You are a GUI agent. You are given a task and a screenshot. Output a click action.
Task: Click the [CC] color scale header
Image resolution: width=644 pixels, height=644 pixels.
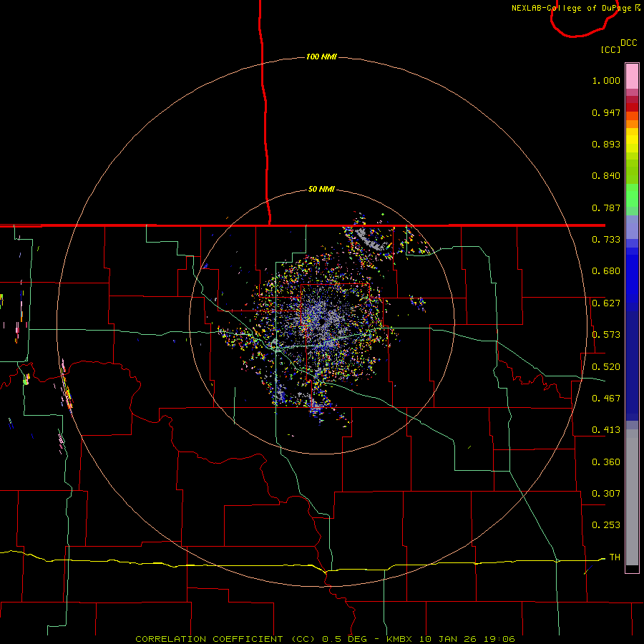pos(610,49)
